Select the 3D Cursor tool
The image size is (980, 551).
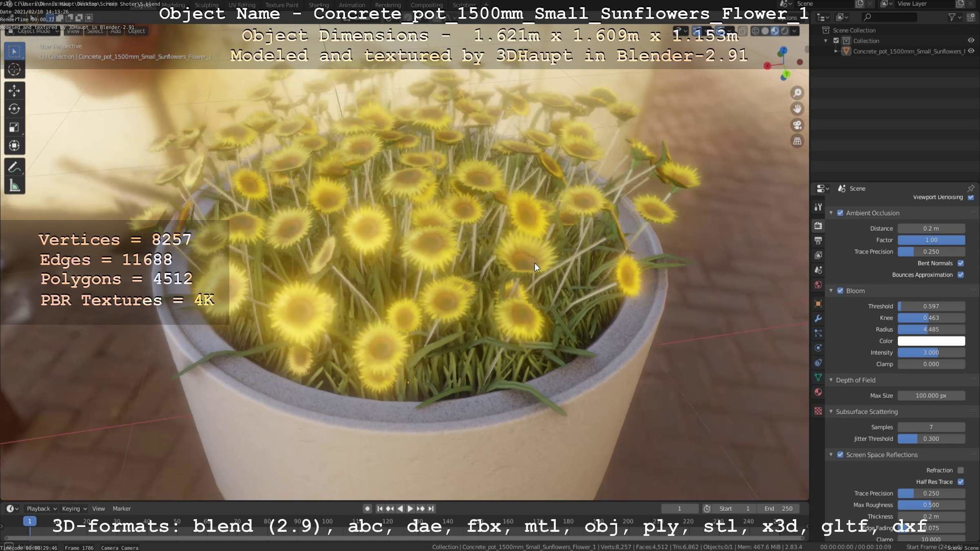click(x=14, y=70)
